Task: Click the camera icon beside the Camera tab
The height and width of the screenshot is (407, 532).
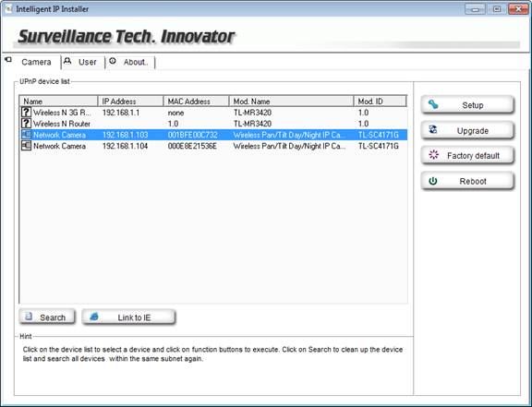Action: point(8,60)
